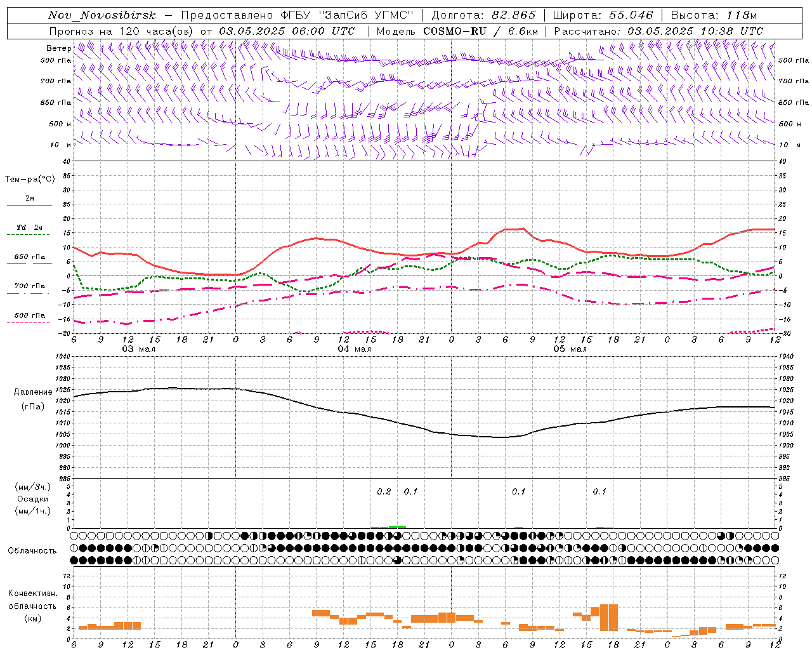Click the Осадки precipitation label
The width and height of the screenshot is (812, 650).
(33, 499)
